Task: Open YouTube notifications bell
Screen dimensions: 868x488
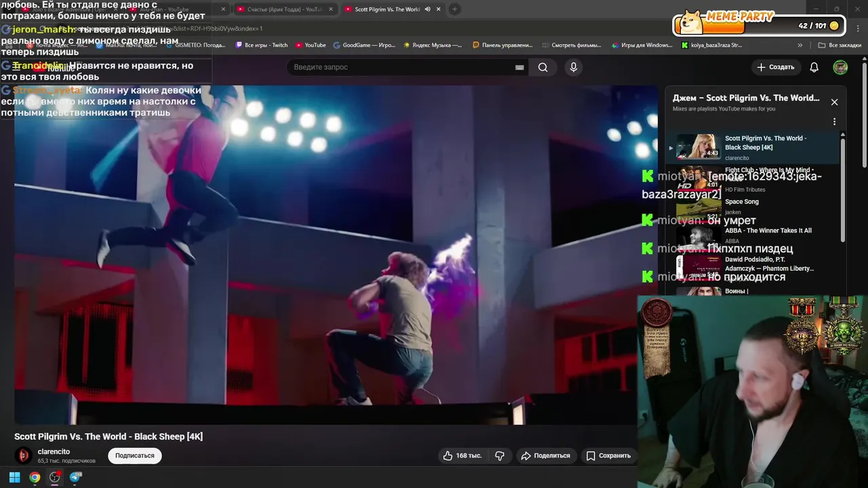Action: pos(814,67)
